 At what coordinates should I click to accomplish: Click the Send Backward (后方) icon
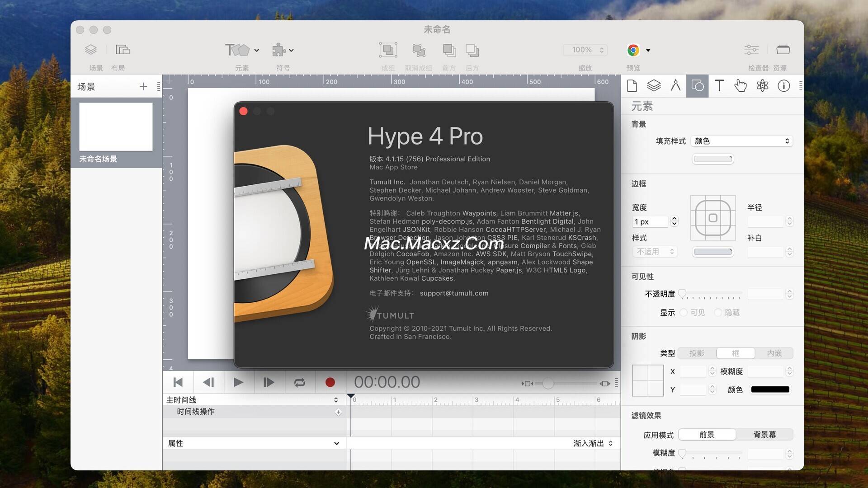pos(472,50)
